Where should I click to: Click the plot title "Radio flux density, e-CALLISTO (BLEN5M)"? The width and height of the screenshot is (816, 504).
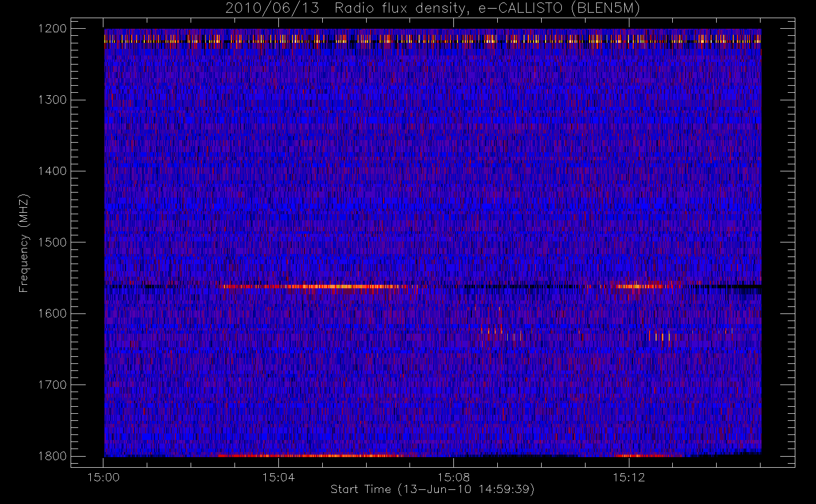click(487, 9)
